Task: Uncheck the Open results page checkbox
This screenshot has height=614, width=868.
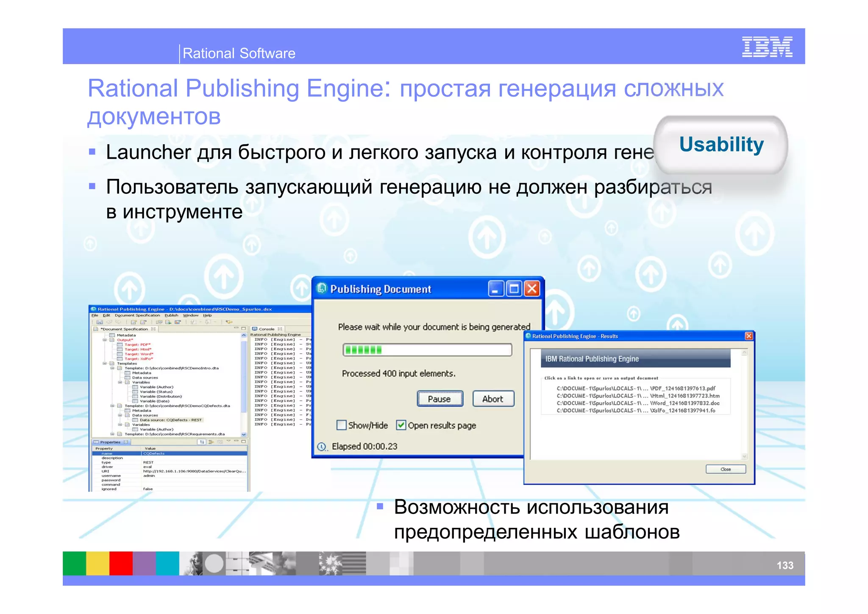Action: pos(401,425)
